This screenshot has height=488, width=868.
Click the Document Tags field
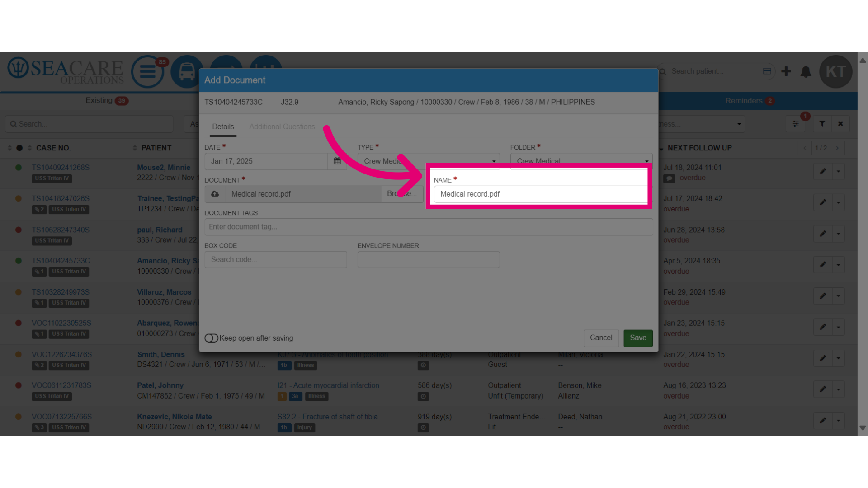429,227
